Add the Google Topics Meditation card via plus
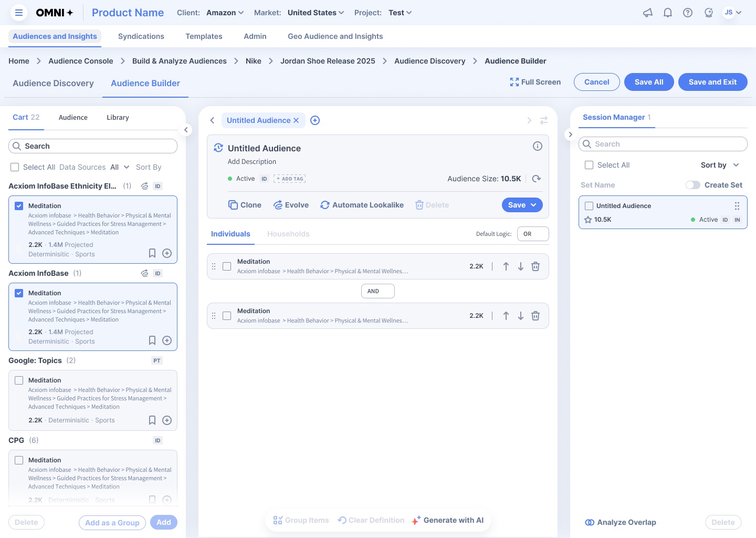This screenshot has height=538, width=756. click(x=167, y=420)
